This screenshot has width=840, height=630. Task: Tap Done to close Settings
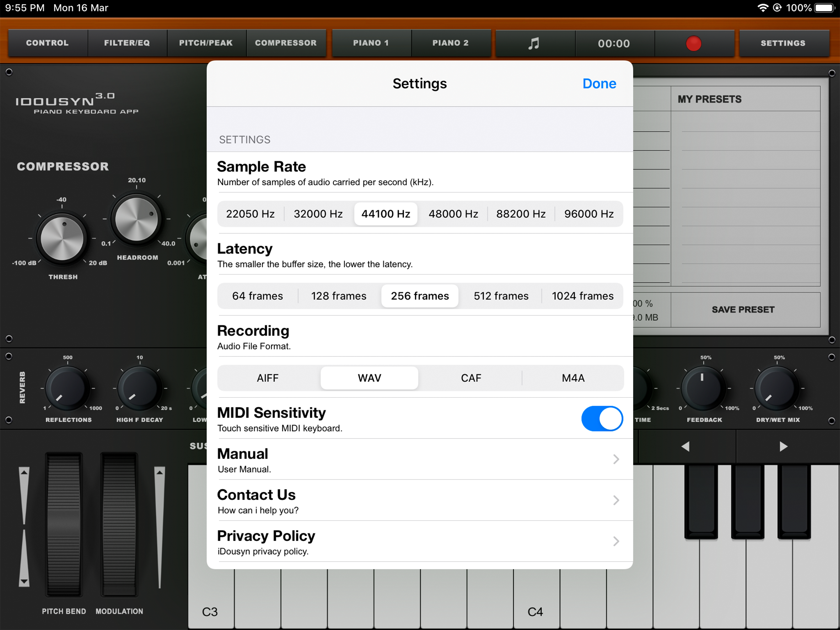click(x=599, y=84)
